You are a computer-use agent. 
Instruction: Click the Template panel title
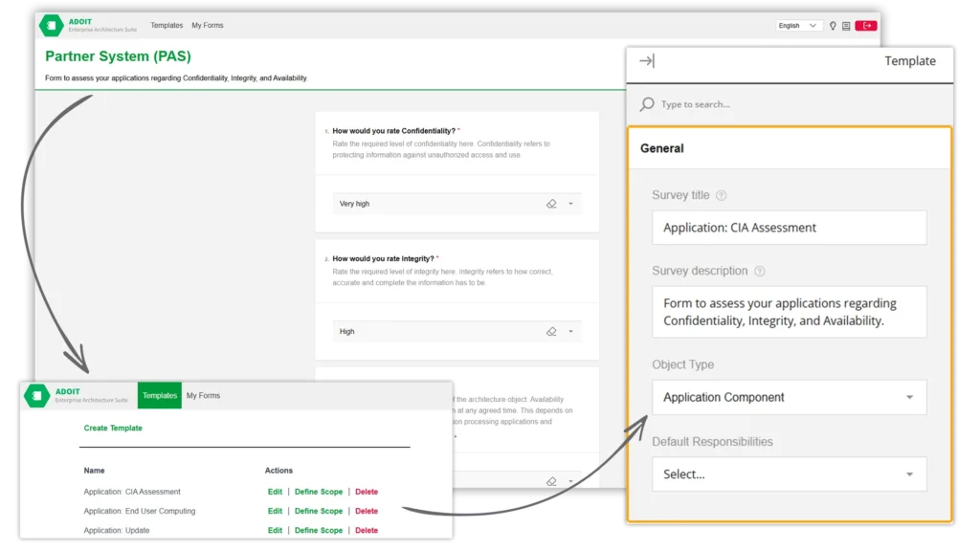tap(910, 60)
